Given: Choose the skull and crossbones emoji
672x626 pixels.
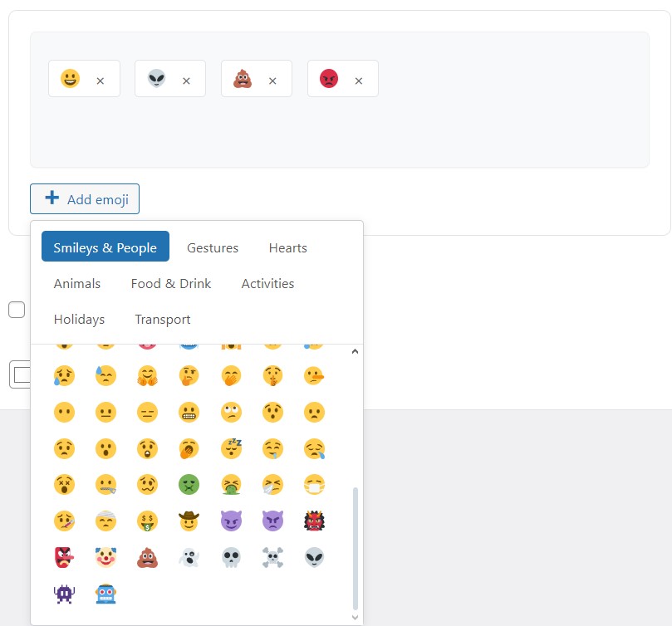Looking at the screenshot, I should (x=272, y=557).
